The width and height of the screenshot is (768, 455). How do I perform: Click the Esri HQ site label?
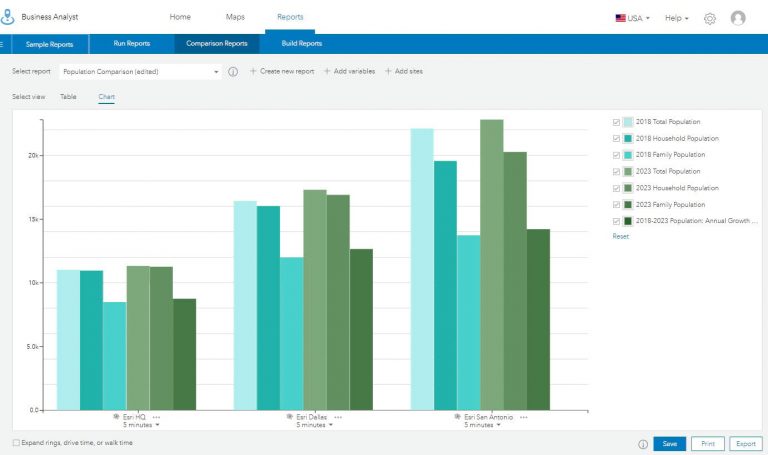(x=134, y=417)
